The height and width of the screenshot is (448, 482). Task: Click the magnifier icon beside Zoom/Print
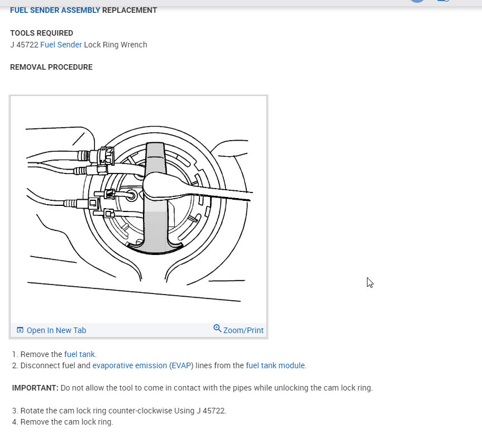click(x=217, y=328)
